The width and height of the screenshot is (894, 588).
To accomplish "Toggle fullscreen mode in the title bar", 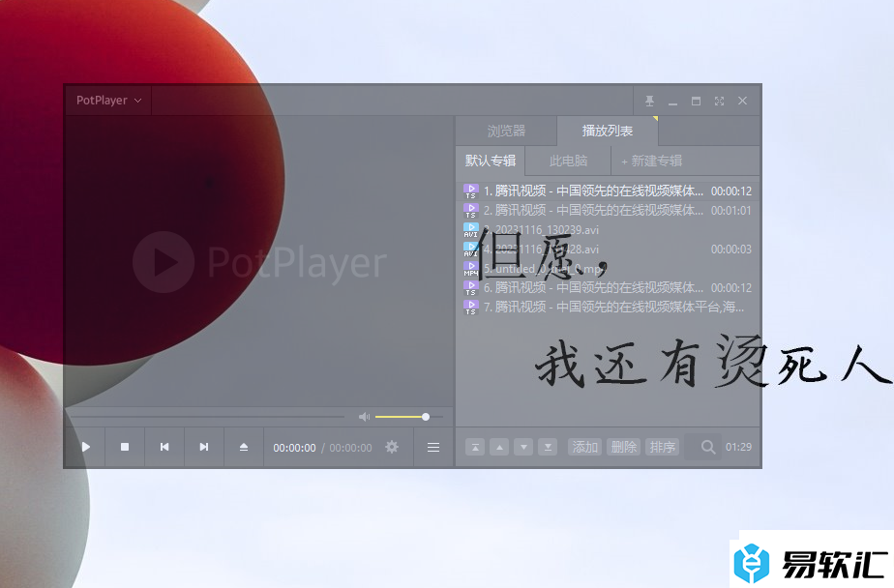I will 719,101.
